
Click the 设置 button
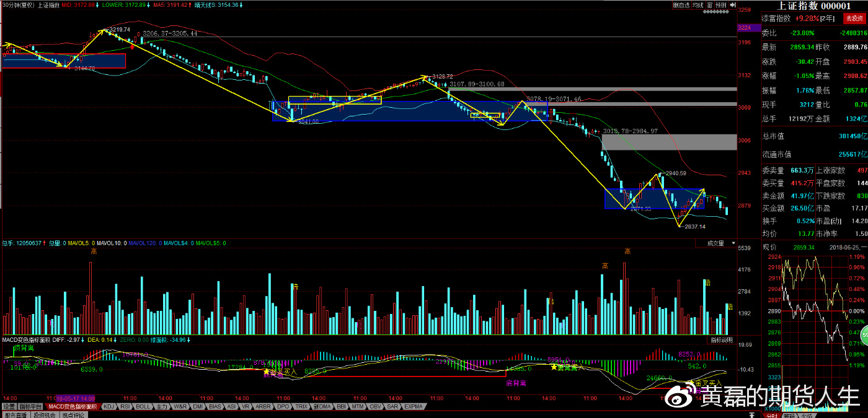9,406
